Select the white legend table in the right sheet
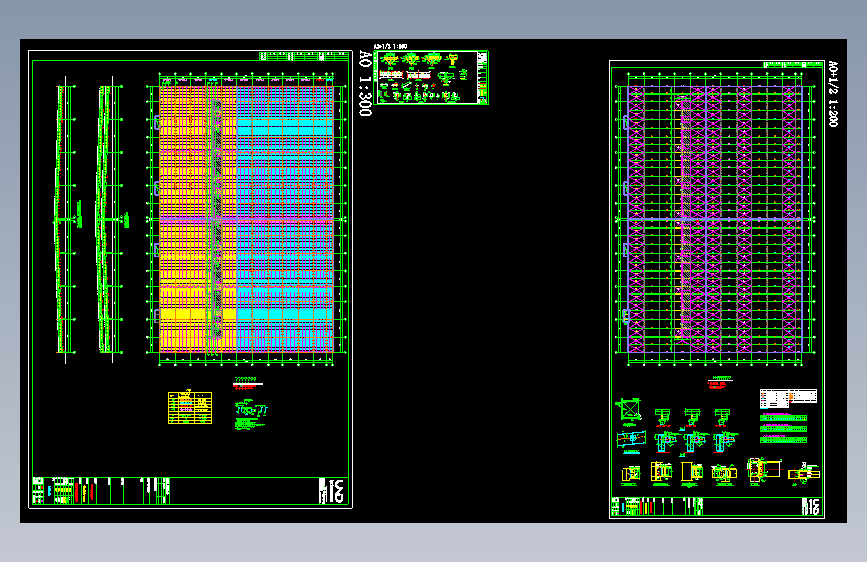This screenshot has width=867, height=562. 788,398
